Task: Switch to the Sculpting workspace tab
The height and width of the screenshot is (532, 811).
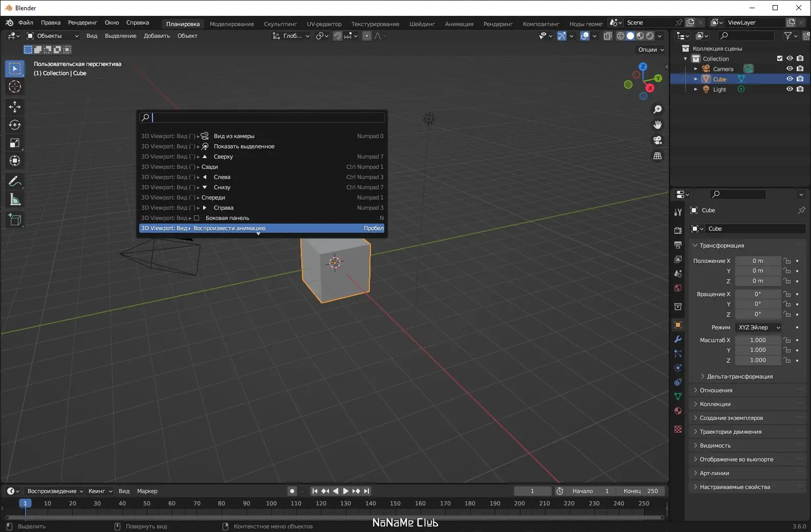Action: [280, 24]
